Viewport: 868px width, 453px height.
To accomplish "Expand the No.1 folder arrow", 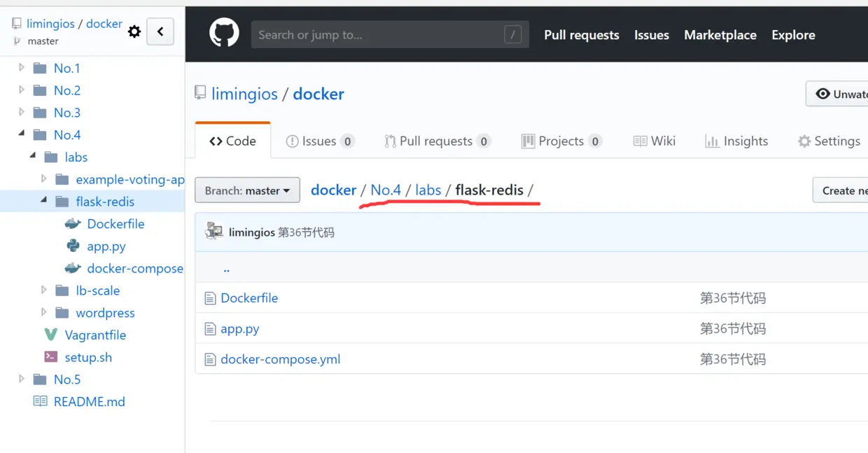I will 22,68.
